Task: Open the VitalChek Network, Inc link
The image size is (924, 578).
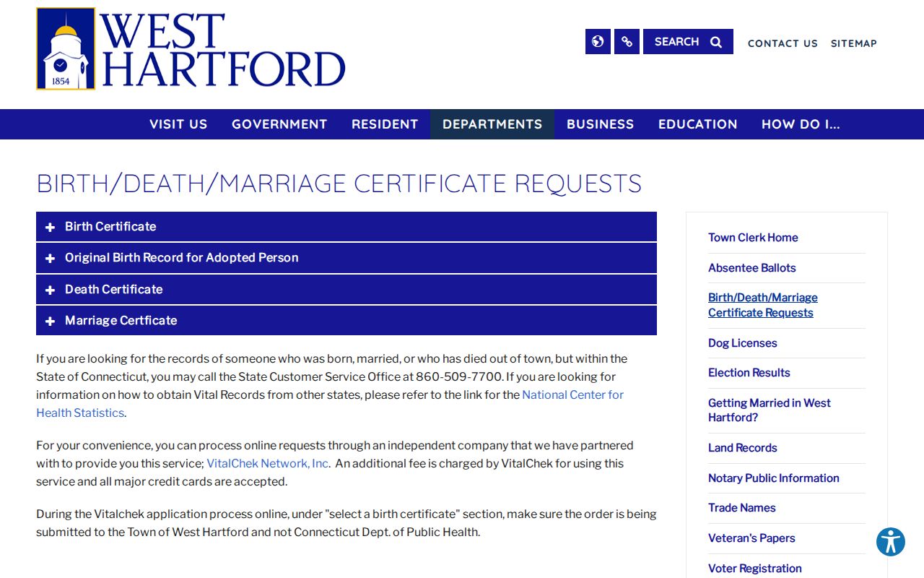Action: [x=268, y=463]
